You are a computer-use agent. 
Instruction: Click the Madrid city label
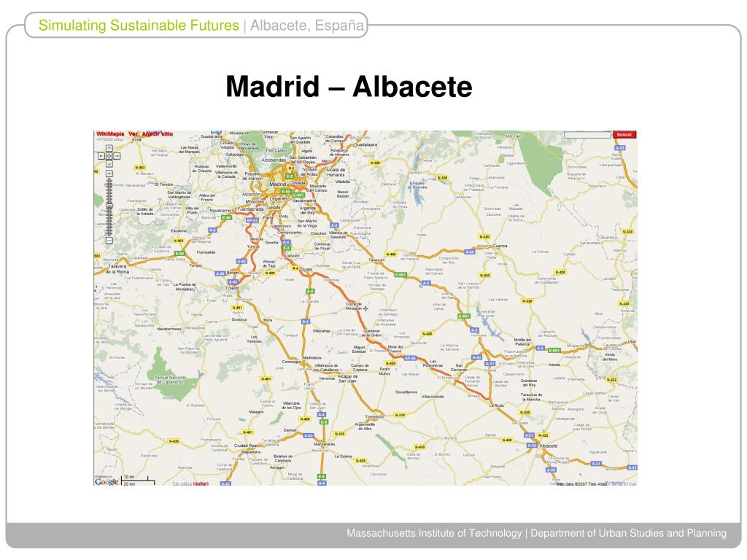point(277,184)
